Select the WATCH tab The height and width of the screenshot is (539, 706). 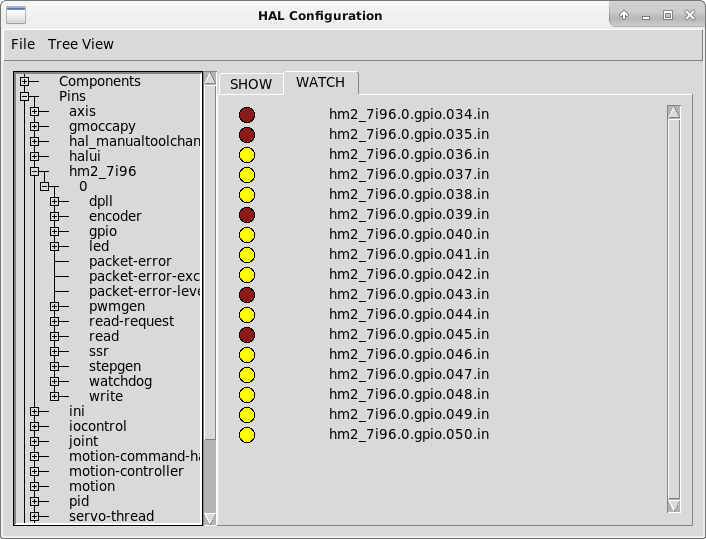pyautogui.click(x=321, y=82)
